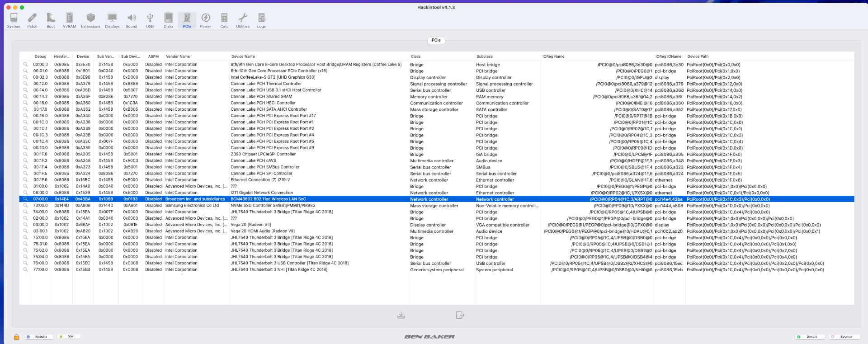Select 'Intel CoffeeLake-S GT2 [UHD Graphics 630]' device

click(273, 77)
